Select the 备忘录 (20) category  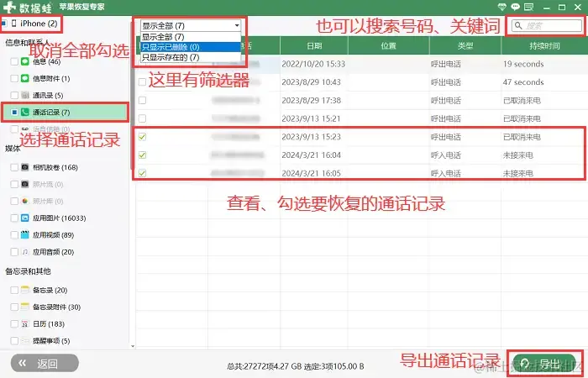[x=50, y=290]
